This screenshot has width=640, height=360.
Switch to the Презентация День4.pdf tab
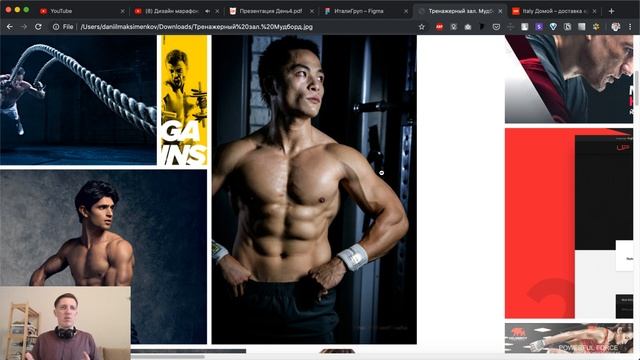pos(271,11)
